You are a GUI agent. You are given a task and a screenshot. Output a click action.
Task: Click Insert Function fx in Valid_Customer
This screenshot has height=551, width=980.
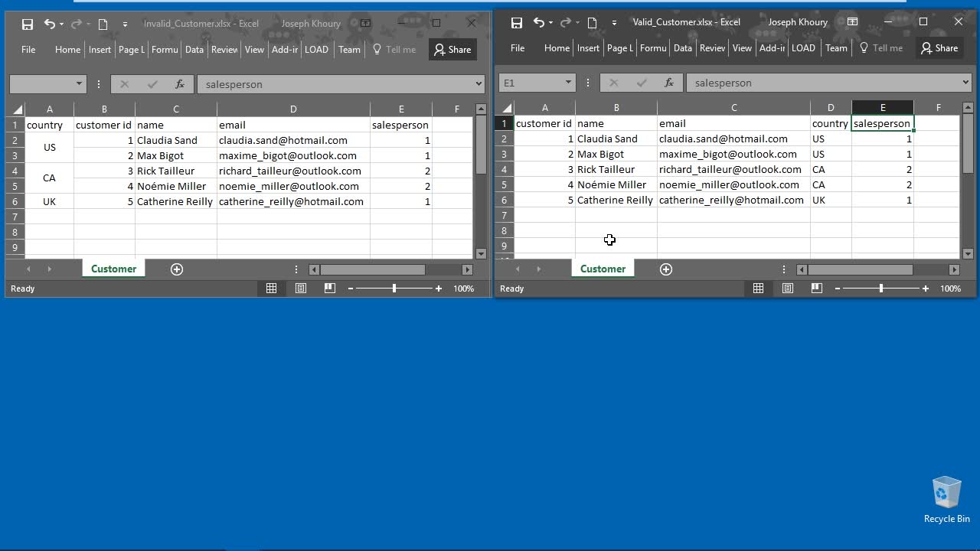(x=668, y=83)
